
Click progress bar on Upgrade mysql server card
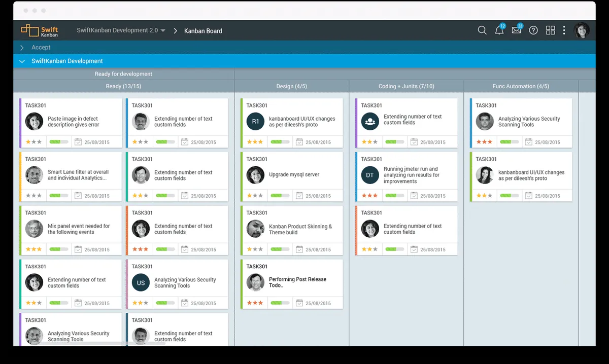pos(280,196)
